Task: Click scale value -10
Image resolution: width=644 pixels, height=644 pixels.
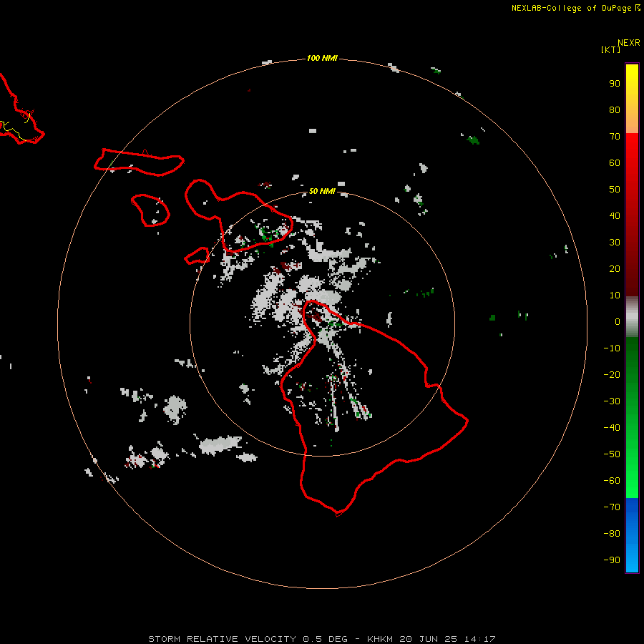Action: (x=612, y=348)
